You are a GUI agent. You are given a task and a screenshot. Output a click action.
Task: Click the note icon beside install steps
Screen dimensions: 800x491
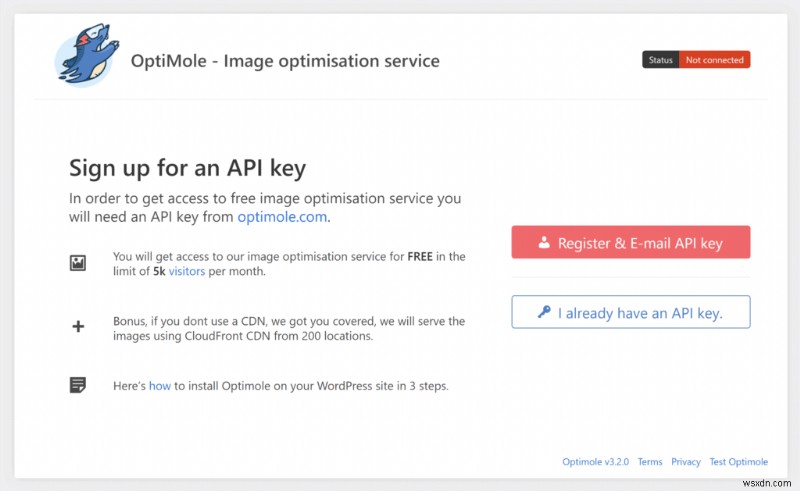(78, 384)
